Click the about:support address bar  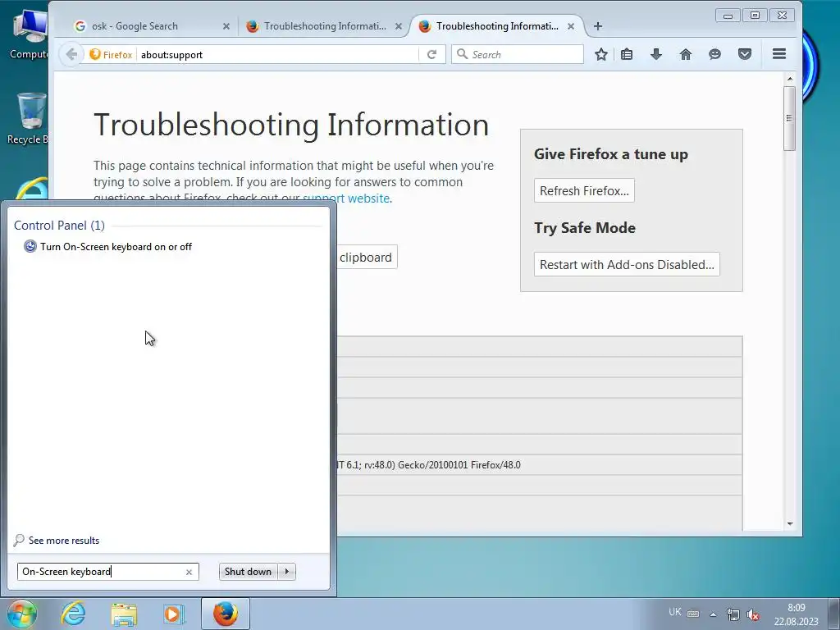pyautogui.click(x=277, y=55)
